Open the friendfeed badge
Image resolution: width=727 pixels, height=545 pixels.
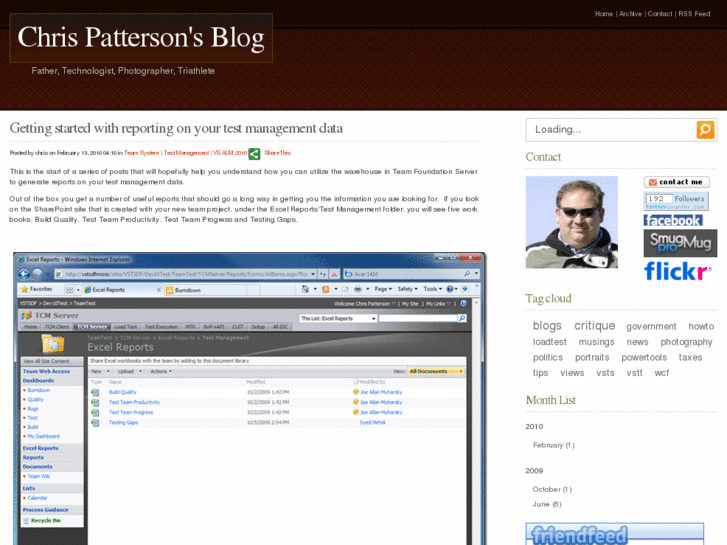pos(614,534)
